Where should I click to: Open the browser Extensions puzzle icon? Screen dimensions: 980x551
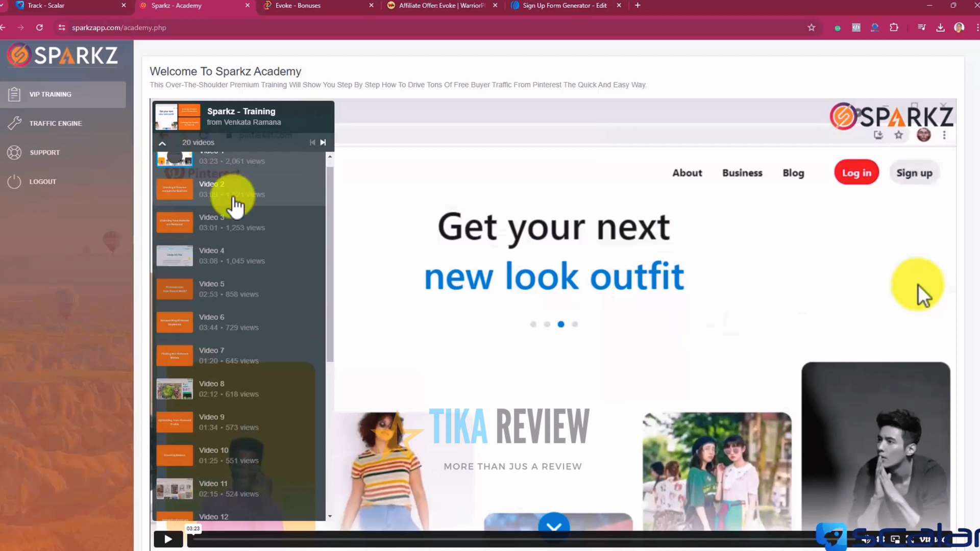click(x=894, y=28)
